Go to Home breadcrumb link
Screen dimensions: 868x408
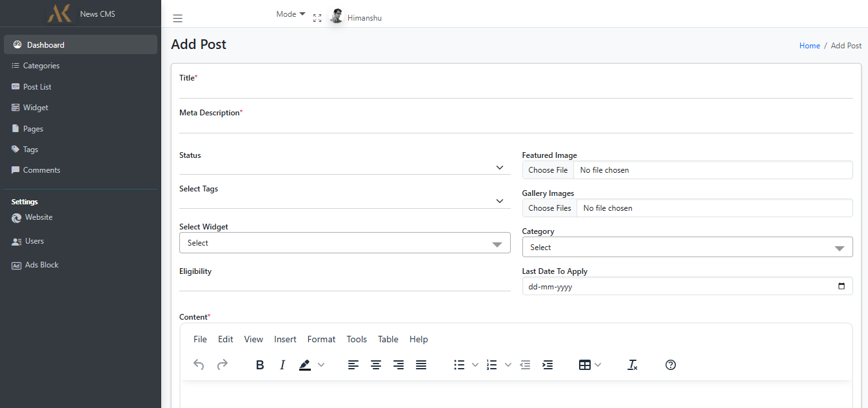809,46
